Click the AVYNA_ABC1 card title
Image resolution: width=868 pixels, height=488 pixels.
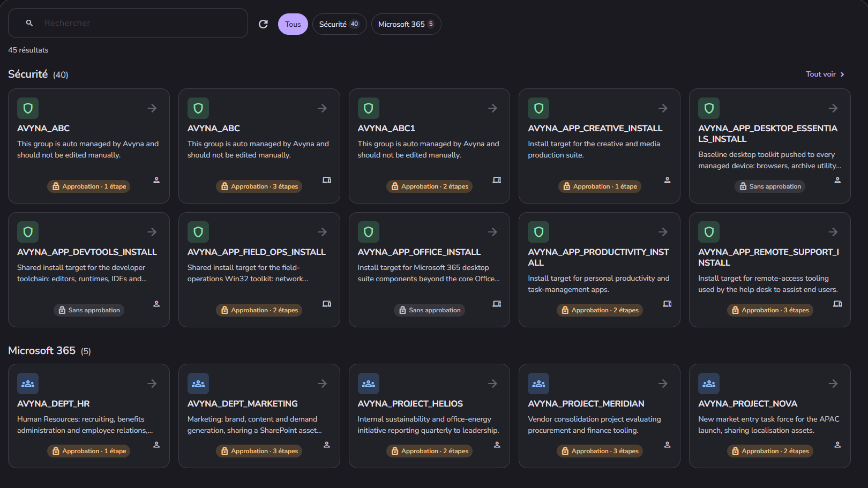pos(386,129)
